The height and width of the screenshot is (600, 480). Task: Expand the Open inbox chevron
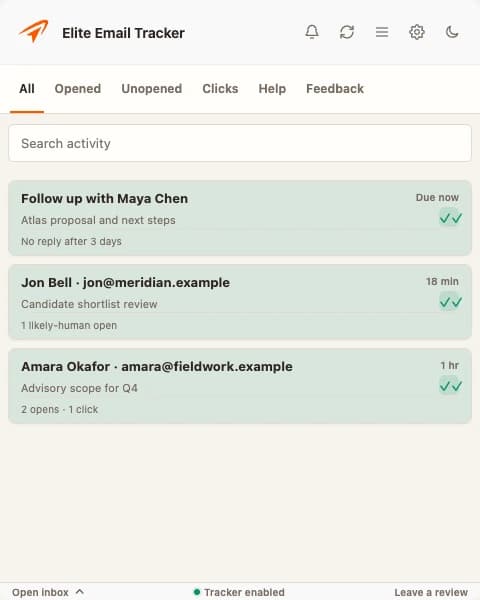[80, 592]
